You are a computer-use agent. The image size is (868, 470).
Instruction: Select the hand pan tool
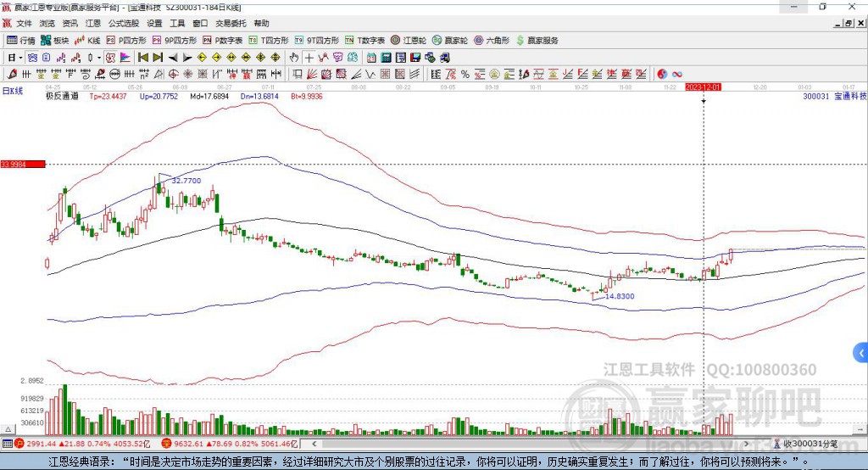[x=294, y=58]
